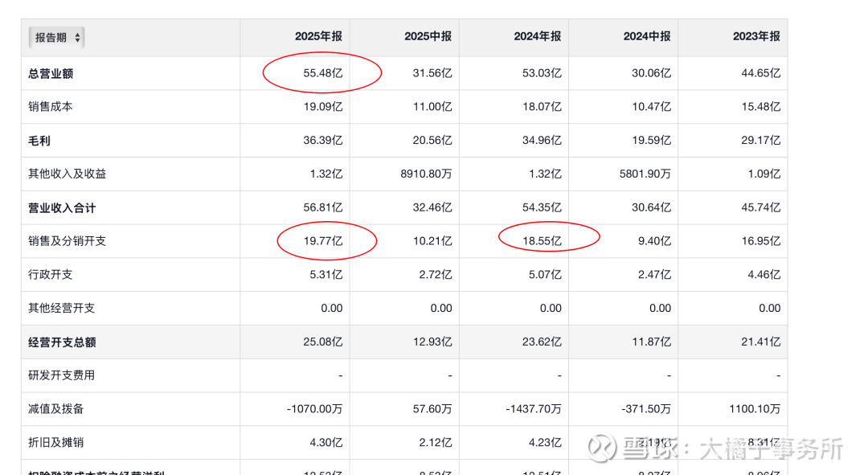This screenshot has height=475, width=868.
Task: Pick the 2024中报 column header
Action: [647, 36]
